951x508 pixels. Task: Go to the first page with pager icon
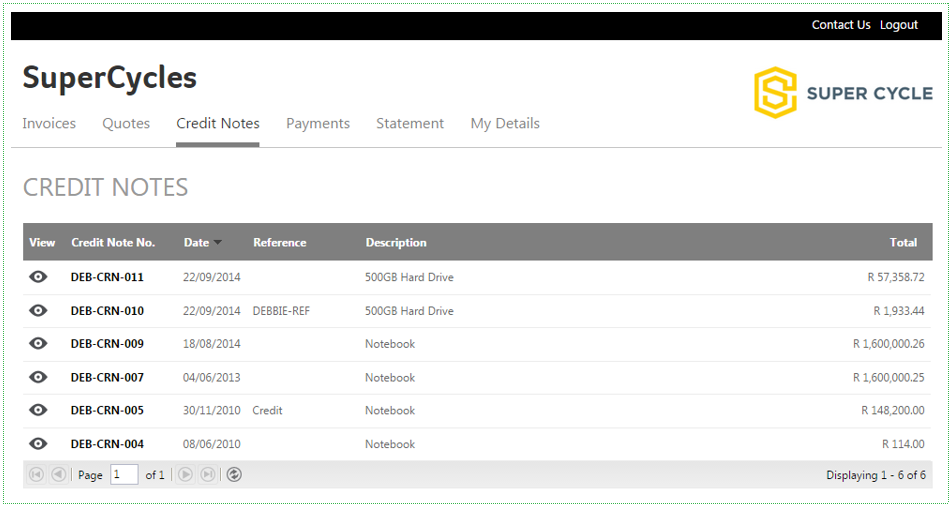pyautogui.click(x=36, y=475)
